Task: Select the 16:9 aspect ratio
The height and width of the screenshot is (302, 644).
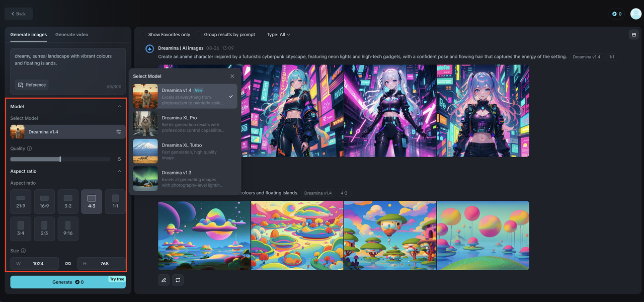Action: coord(44,202)
